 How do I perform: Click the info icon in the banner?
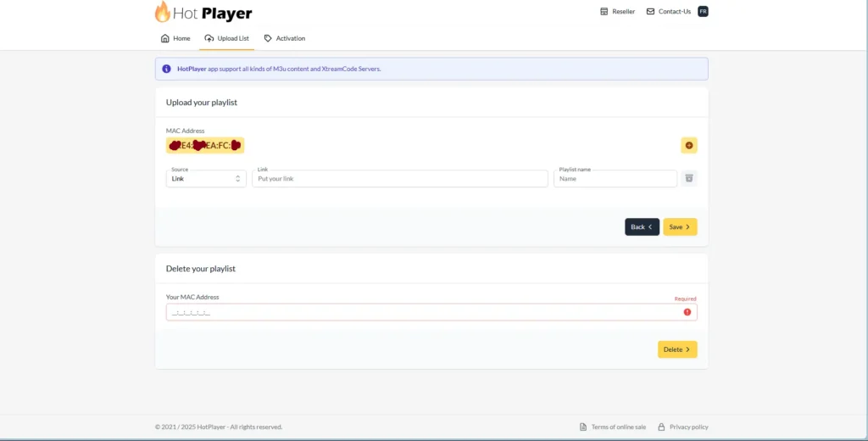click(x=166, y=69)
